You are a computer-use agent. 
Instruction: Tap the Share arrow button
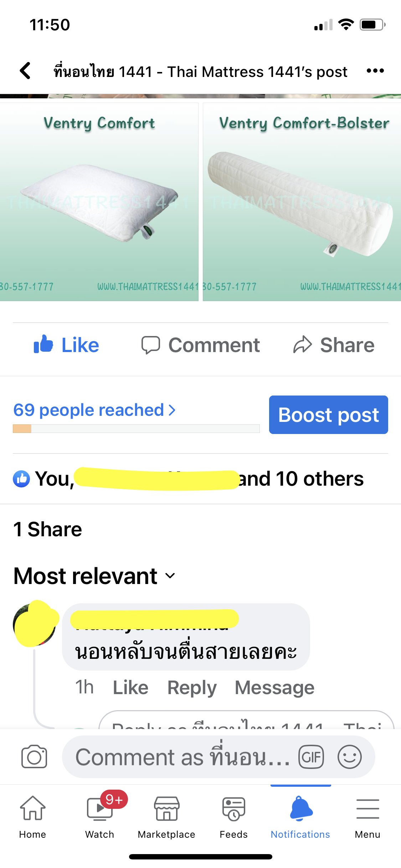(334, 345)
